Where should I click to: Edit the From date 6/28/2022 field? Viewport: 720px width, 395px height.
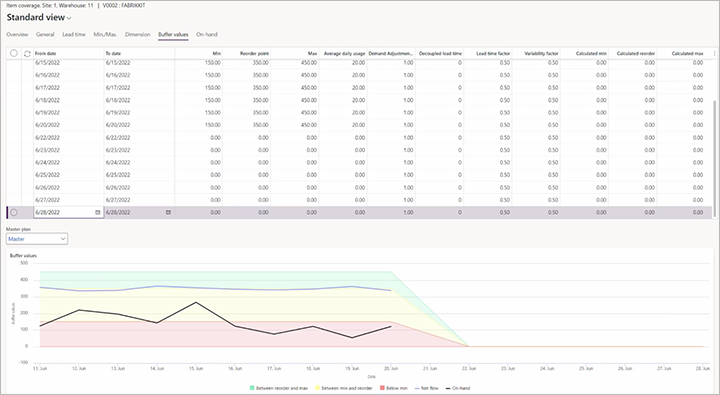coord(64,212)
